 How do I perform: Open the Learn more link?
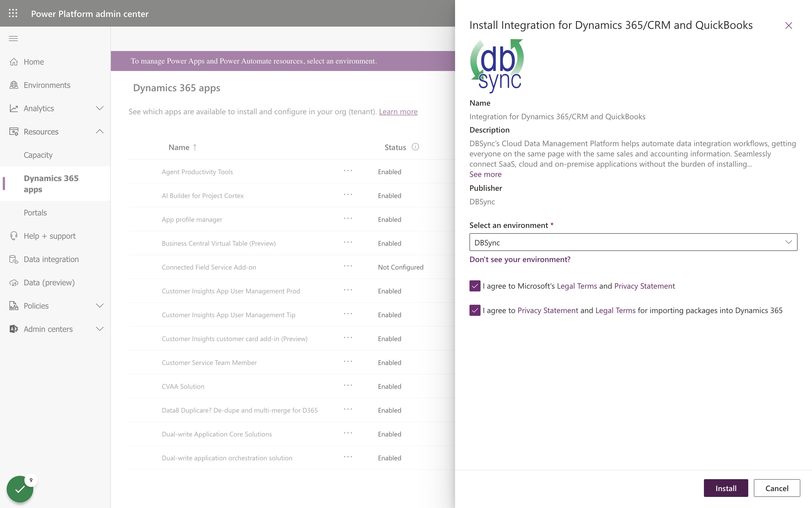coord(398,111)
